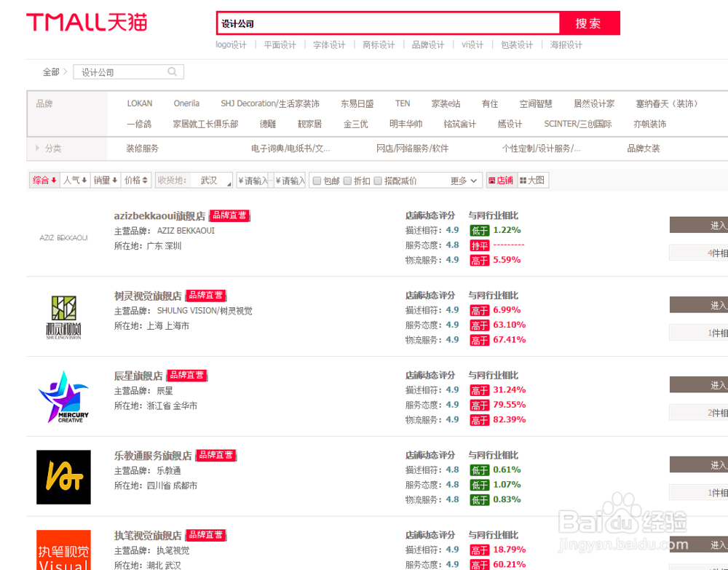The height and width of the screenshot is (570, 728).
Task: Filter by brand SHJ Decoration/生活家装饰
Action: [270, 103]
